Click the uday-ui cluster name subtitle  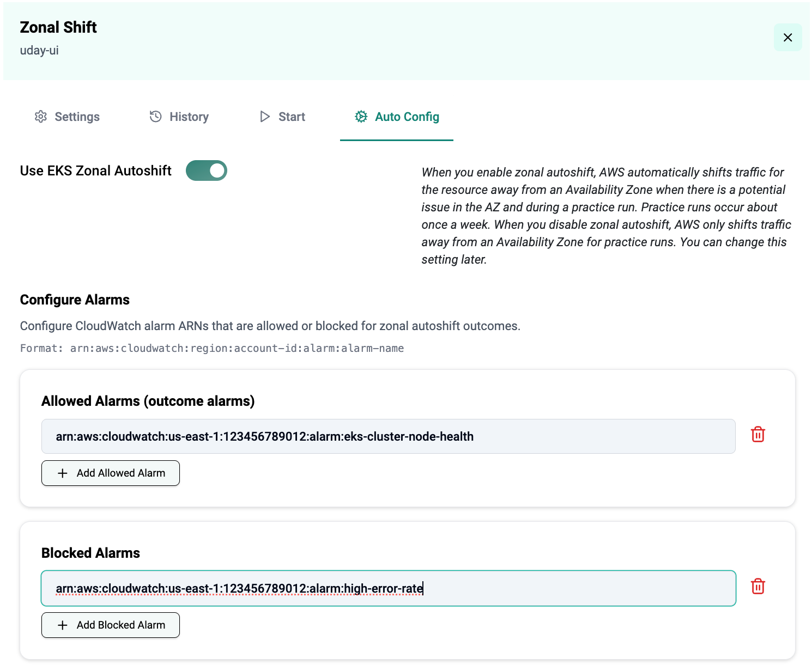point(39,51)
